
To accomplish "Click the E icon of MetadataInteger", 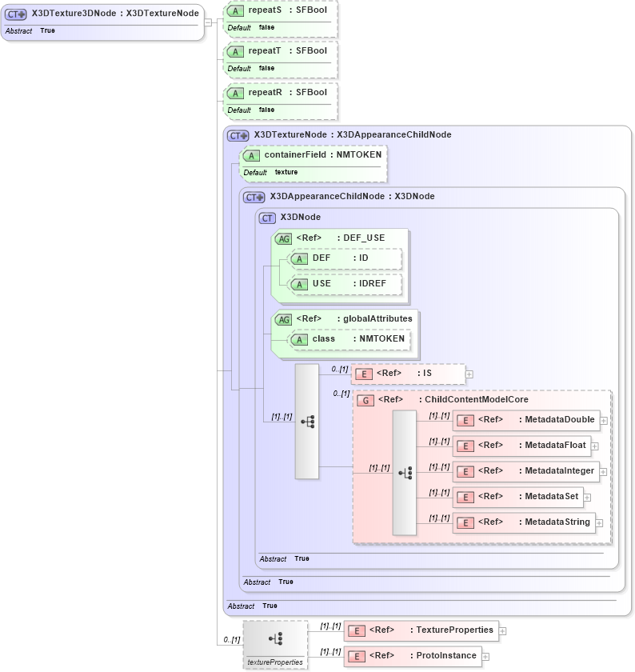I will (465, 472).
